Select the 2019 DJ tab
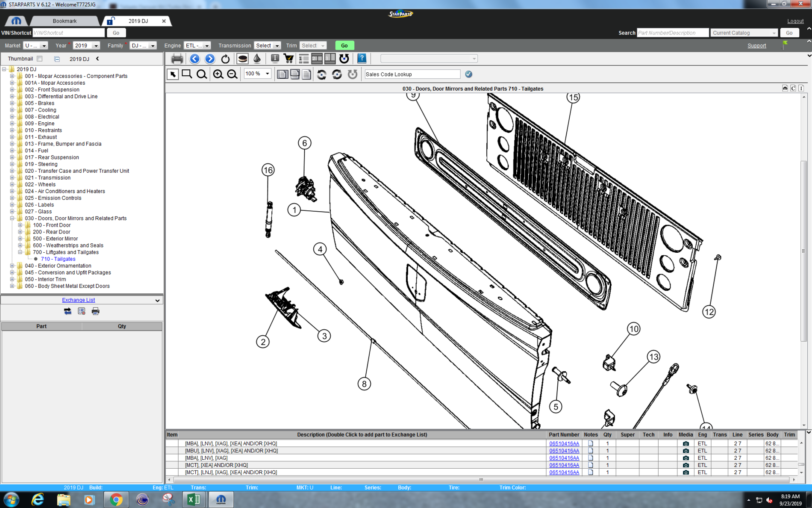812x508 pixels. tap(138, 21)
